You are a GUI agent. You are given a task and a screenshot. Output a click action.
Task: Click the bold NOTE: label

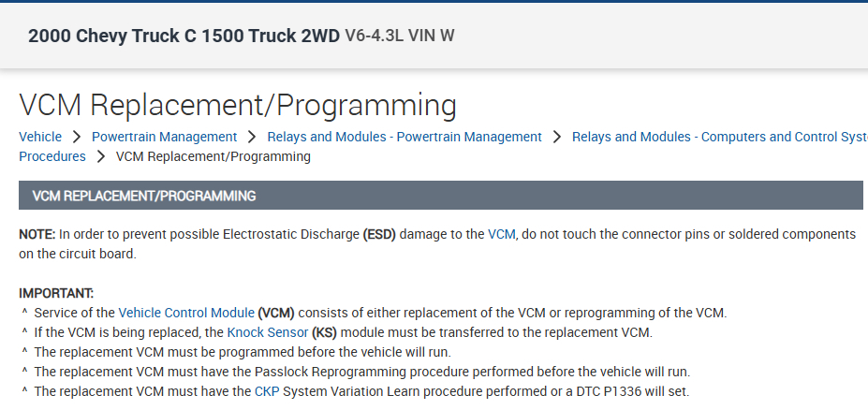(37, 234)
